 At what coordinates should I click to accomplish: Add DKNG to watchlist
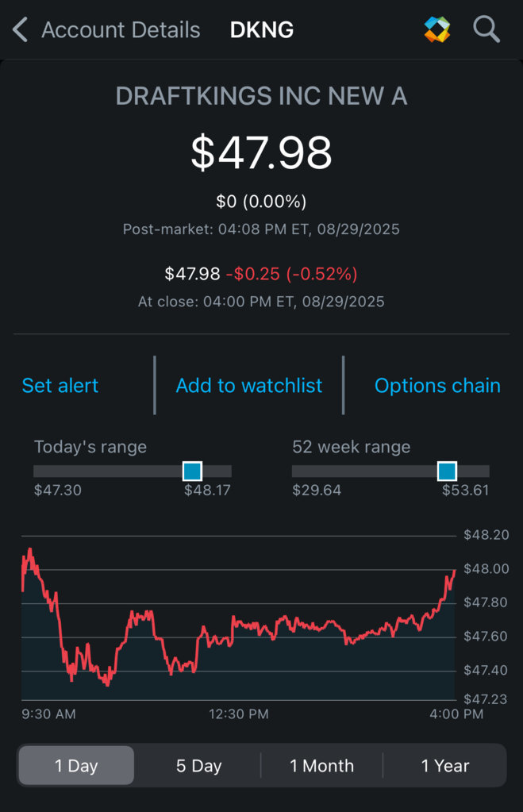[x=249, y=385]
